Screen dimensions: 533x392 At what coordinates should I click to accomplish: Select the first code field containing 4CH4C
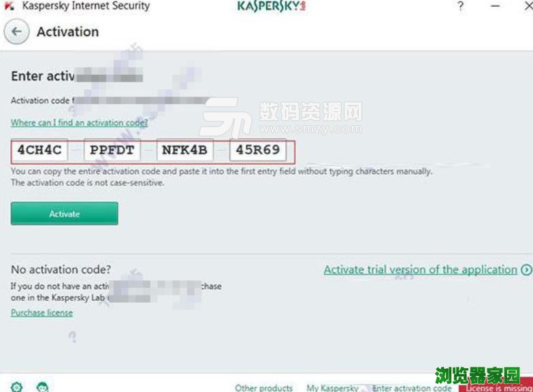[x=39, y=150]
